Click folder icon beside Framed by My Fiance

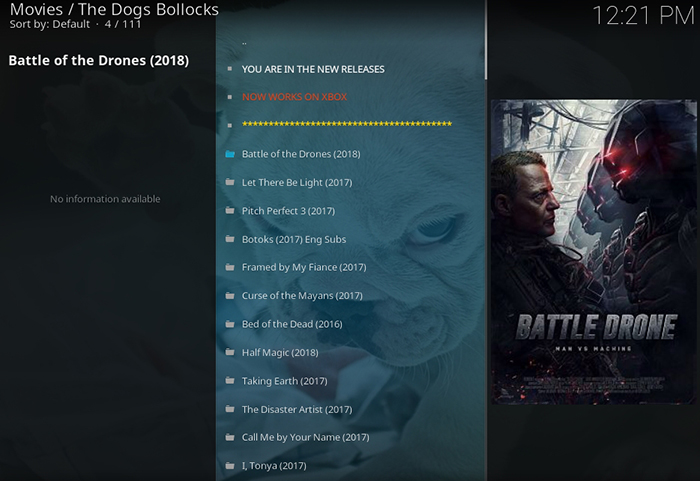[x=230, y=267]
